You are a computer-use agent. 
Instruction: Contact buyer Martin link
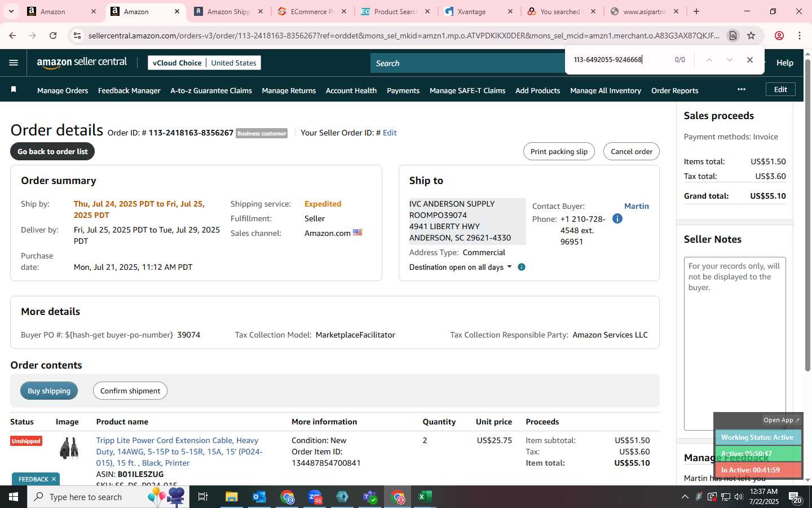click(637, 206)
